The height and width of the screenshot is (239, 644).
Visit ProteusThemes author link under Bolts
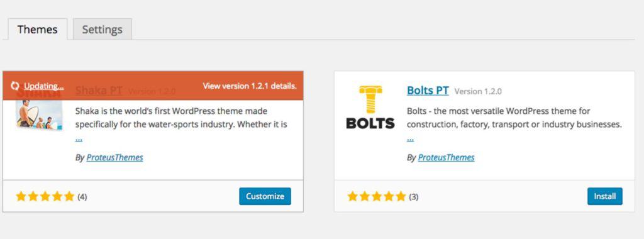(x=446, y=157)
